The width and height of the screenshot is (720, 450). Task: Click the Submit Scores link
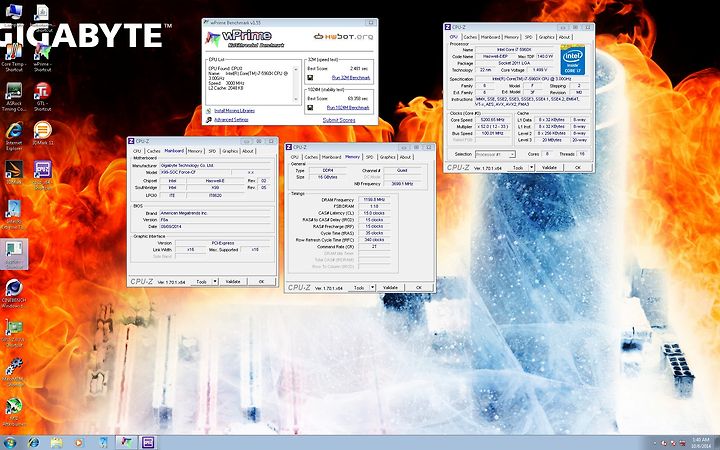(x=339, y=120)
